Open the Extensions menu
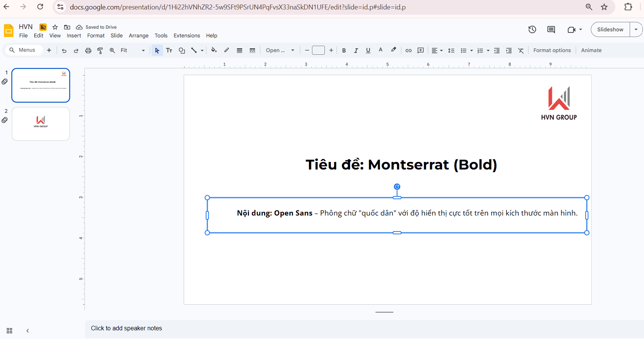The height and width of the screenshot is (339, 644). (187, 35)
